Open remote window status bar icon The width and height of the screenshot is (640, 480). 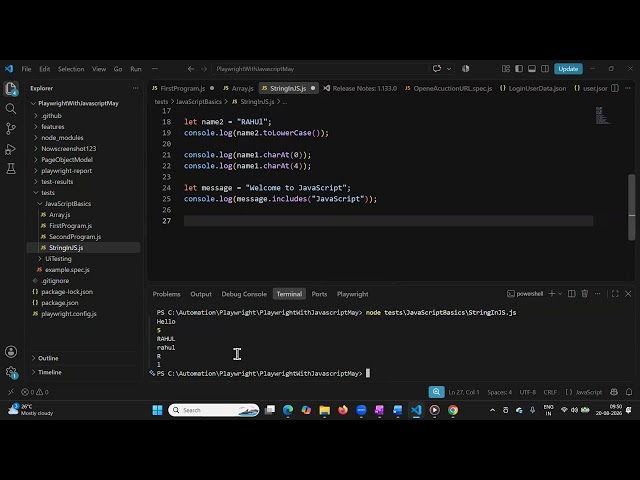11,392
